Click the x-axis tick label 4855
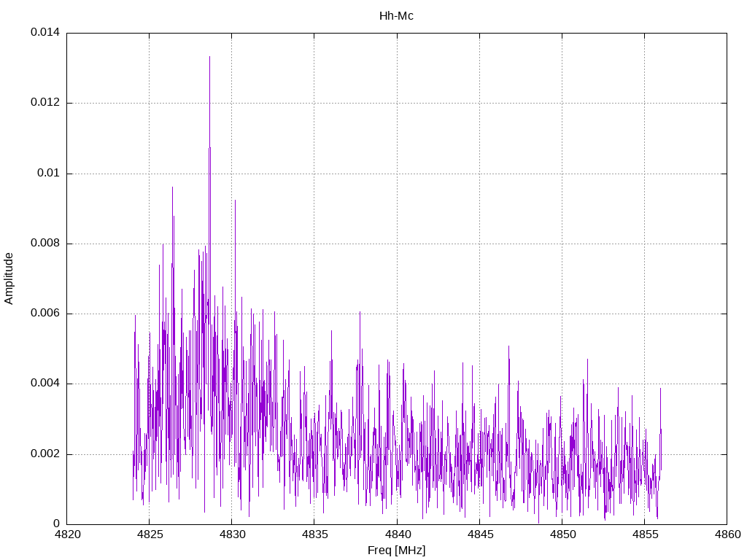The image size is (747, 560). click(x=645, y=534)
